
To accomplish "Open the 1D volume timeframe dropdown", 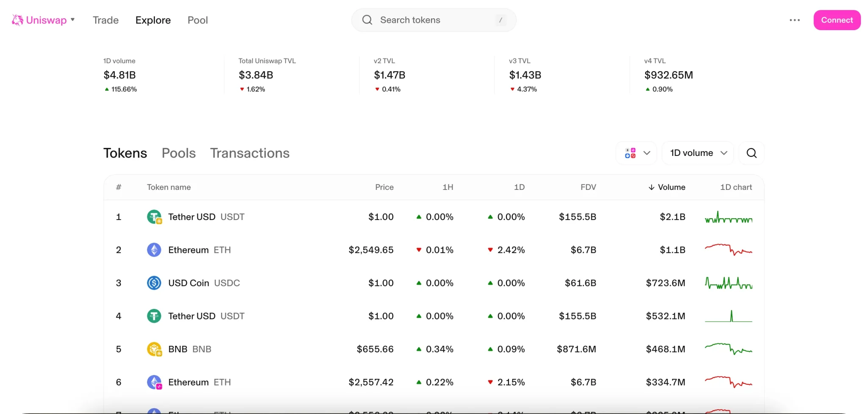I will (x=698, y=153).
